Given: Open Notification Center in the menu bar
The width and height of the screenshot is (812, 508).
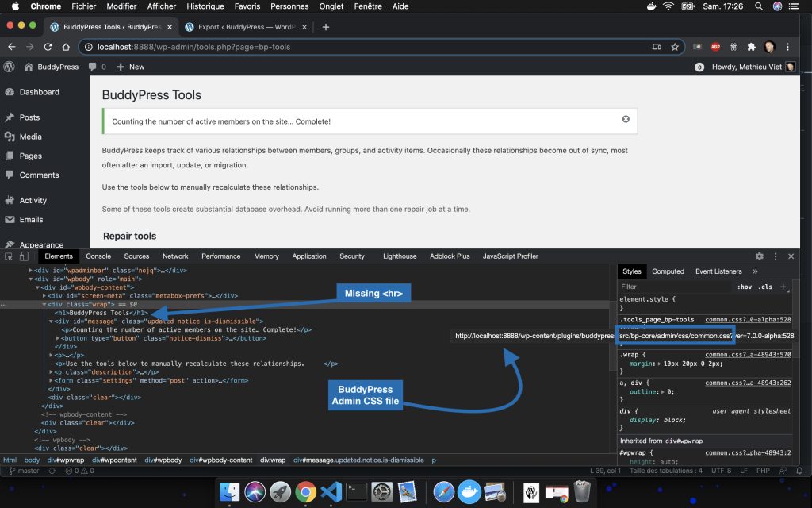Looking at the screenshot, I should [x=794, y=6].
